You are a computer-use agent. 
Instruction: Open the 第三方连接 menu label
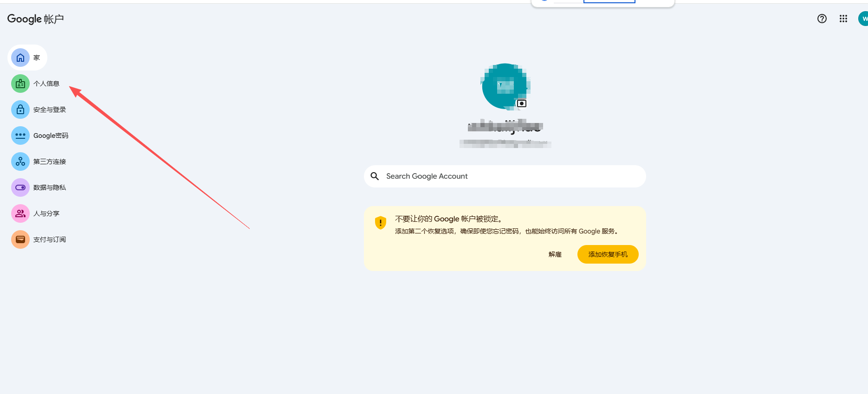coord(50,161)
